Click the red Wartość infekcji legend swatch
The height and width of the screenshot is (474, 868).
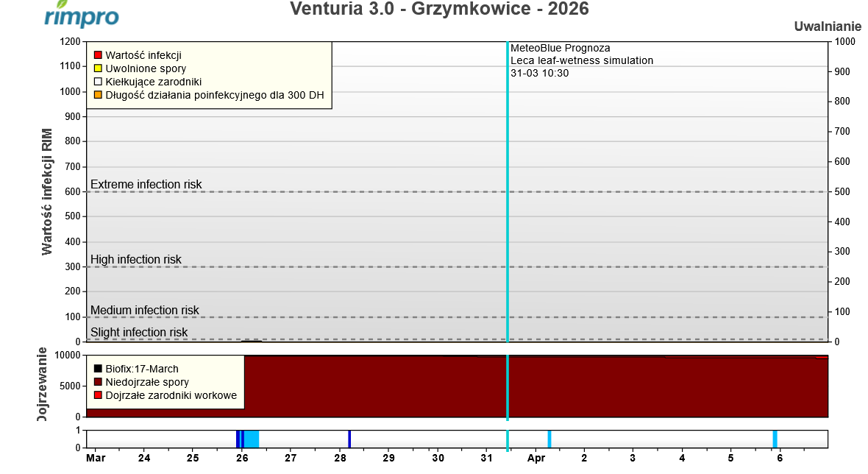pyautogui.click(x=97, y=55)
